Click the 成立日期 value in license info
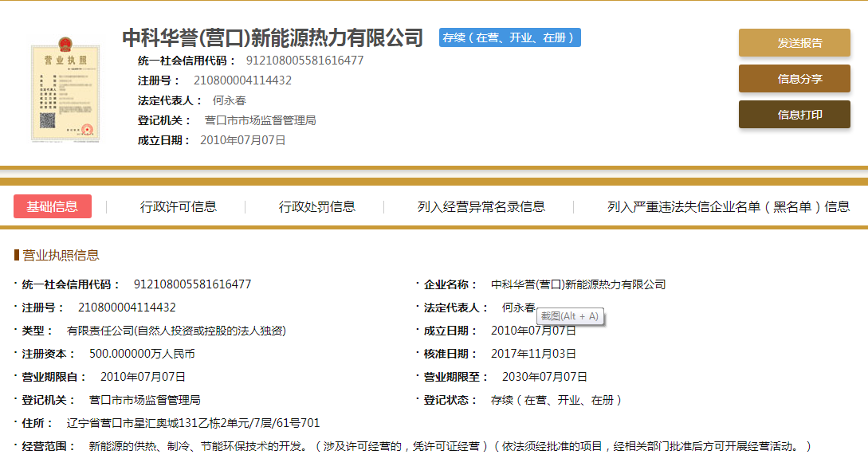The image size is (868, 474). (x=533, y=331)
